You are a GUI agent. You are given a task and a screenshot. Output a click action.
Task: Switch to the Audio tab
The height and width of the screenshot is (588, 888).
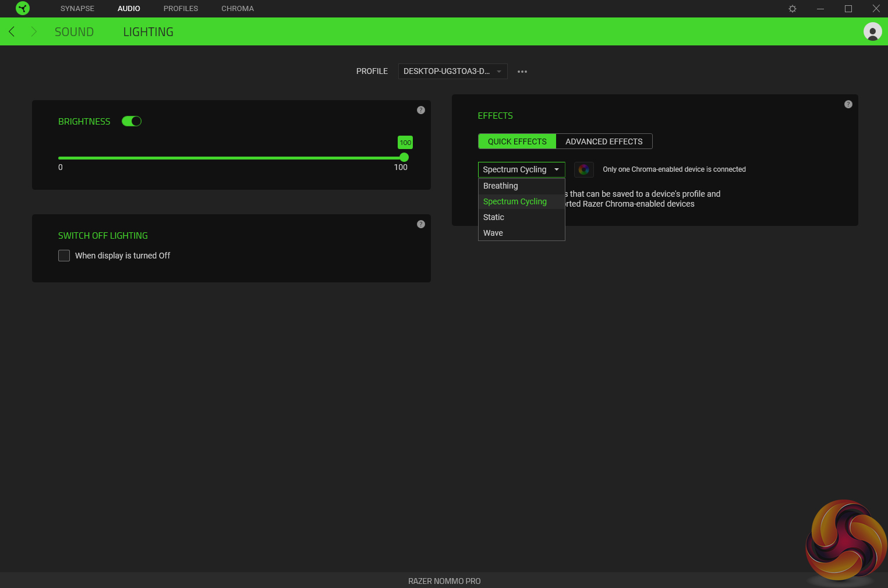pyautogui.click(x=129, y=9)
